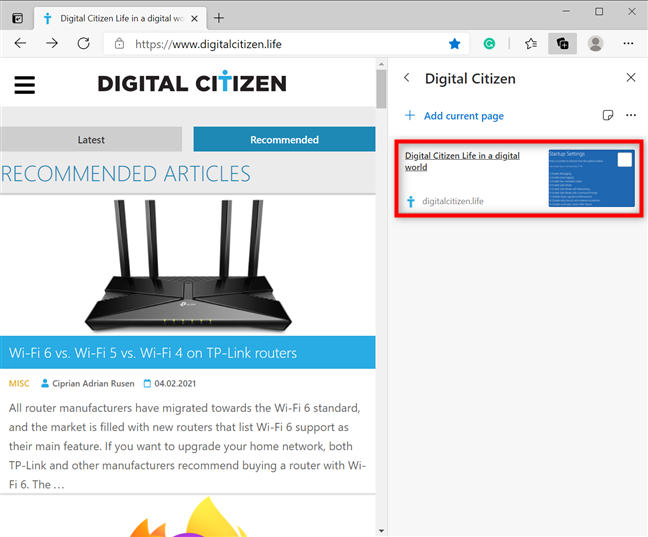Open the MISC category link

[x=19, y=383]
